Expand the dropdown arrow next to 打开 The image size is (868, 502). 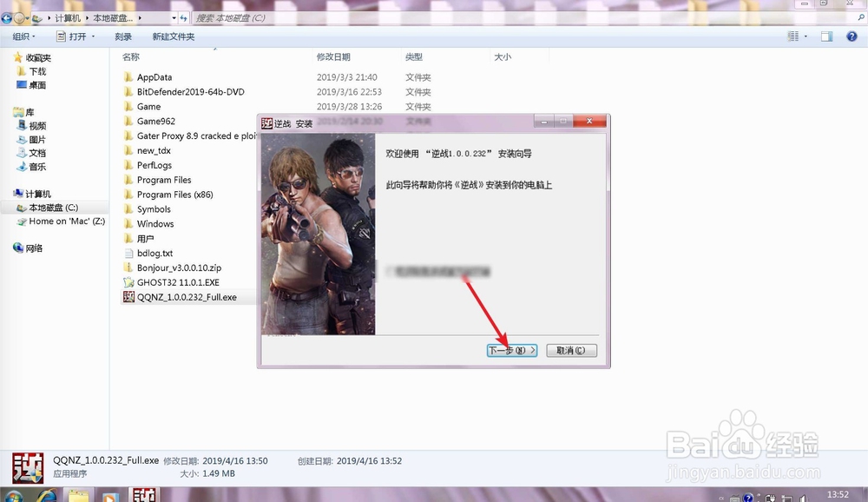[x=93, y=36]
